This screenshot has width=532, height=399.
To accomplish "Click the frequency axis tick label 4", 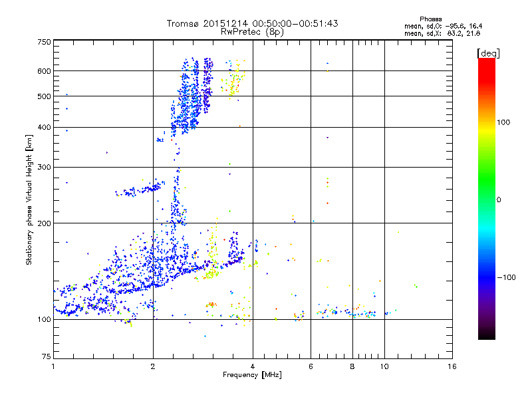I will coord(253,366).
